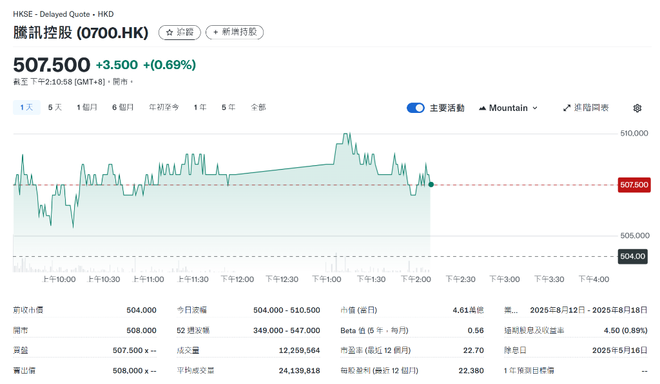
Task: Click the Mountain chart type icon
Action: click(x=482, y=108)
